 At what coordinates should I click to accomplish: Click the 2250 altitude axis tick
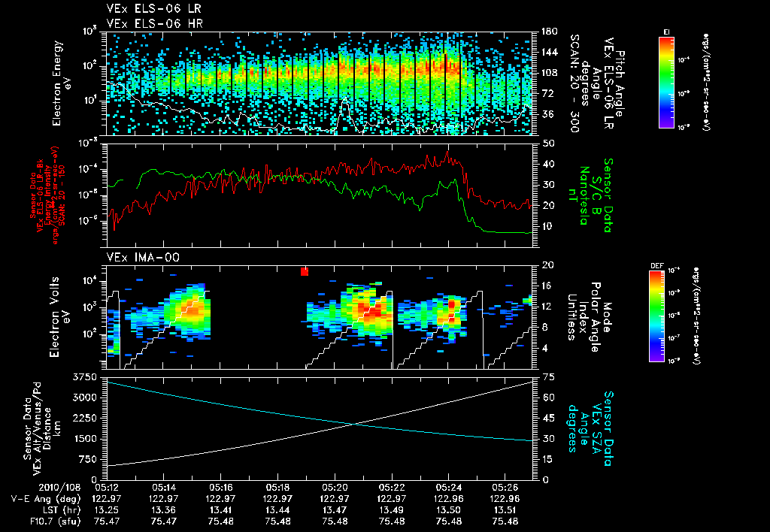point(85,418)
